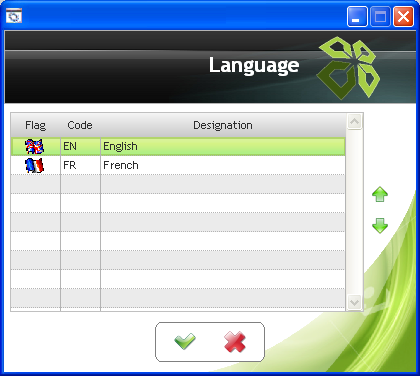Sort by the Designation column header

tap(223, 125)
